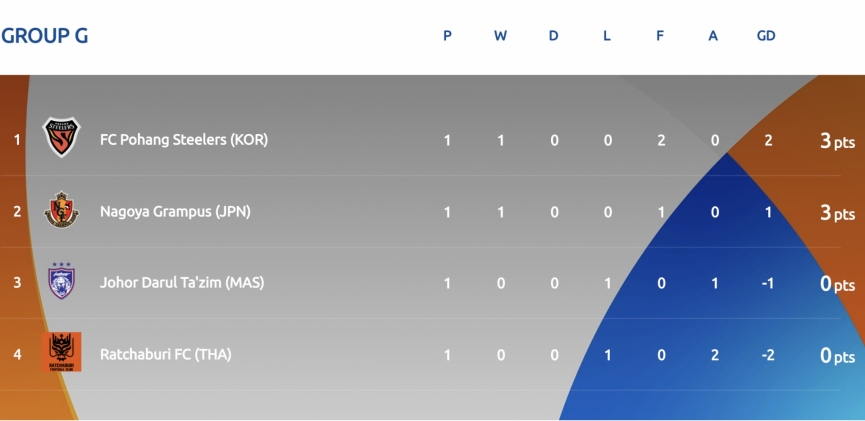
Task: Click Pohang Steelers' 3 pts total
Action: click(837, 142)
